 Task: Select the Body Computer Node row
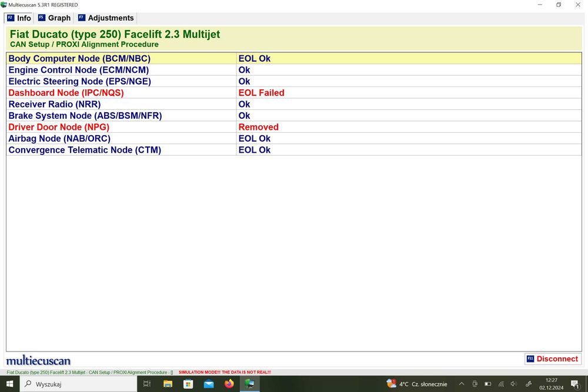point(293,58)
